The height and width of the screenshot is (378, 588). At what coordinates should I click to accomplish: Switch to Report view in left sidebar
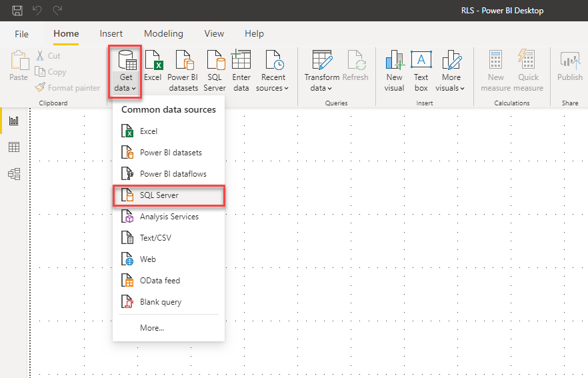click(x=13, y=121)
